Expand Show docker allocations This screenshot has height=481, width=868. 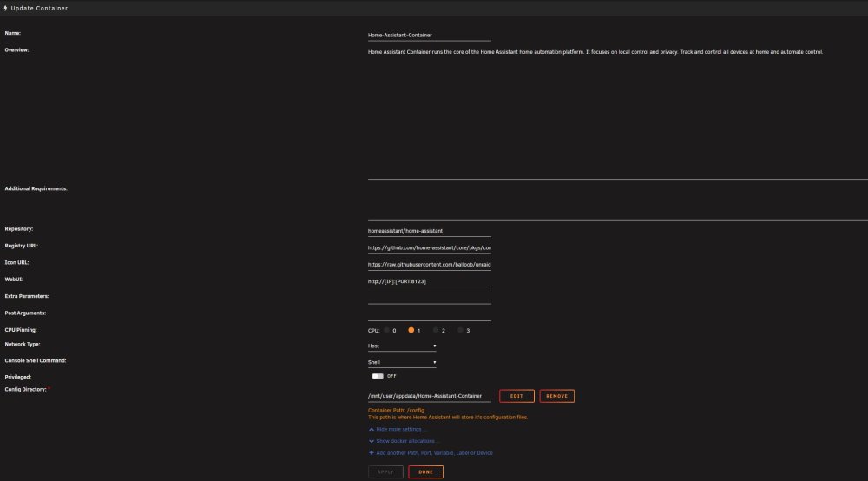pyautogui.click(x=407, y=441)
